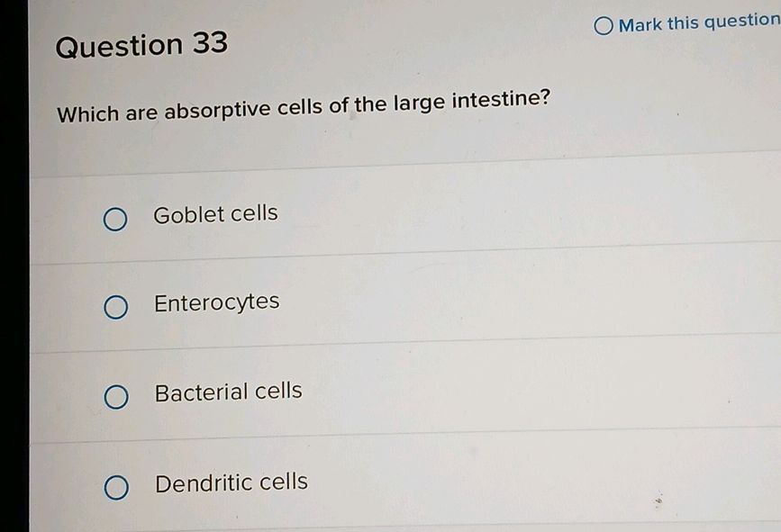Click the Question 33 heading
The image size is (781, 532).
click(x=141, y=44)
